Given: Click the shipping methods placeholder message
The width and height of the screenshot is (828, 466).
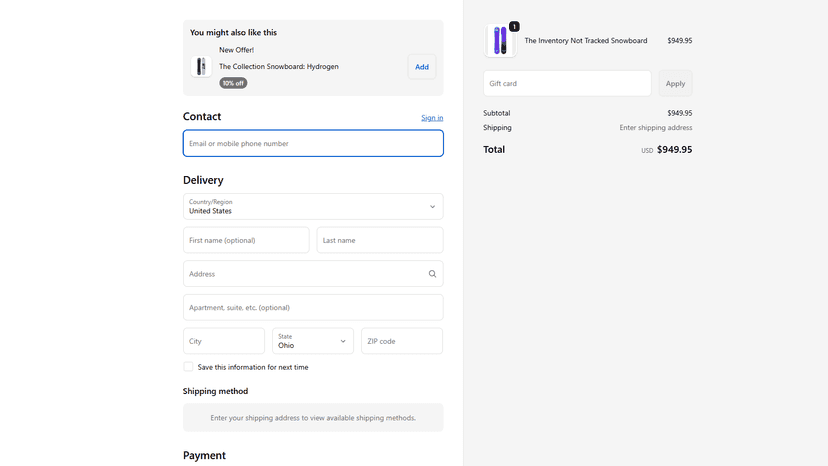Looking at the screenshot, I should 313,418.
